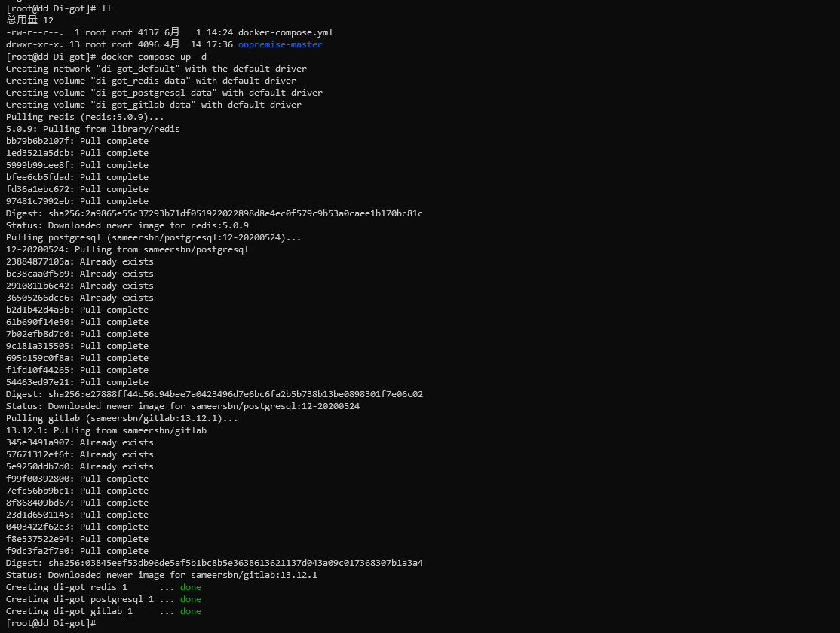Click green done after di-got_gitlab_1
Image resolution: width=840 pixels, height=633 pixels.
pos(191,611)
